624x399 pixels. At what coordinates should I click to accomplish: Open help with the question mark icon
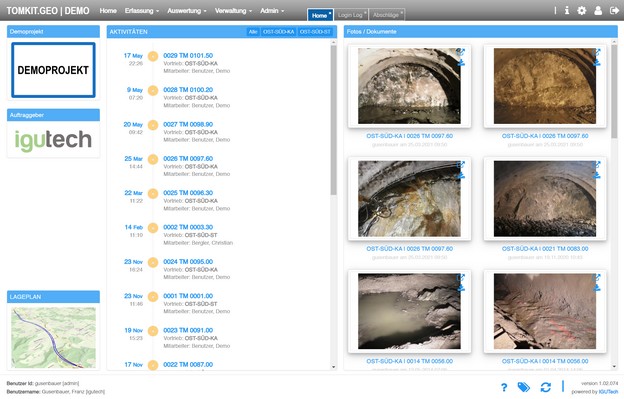[x=504, y=387]
